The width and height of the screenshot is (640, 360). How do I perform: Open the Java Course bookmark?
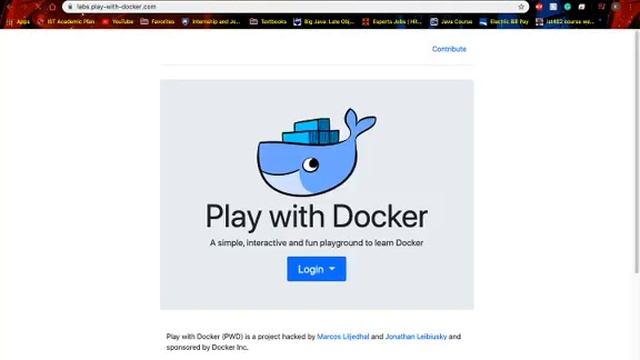[451, 22]
